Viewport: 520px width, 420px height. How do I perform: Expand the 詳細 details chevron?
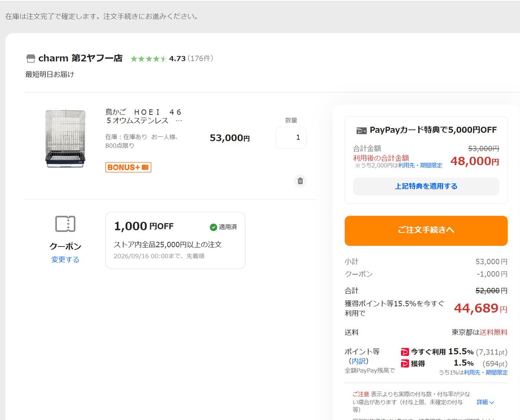485,402
